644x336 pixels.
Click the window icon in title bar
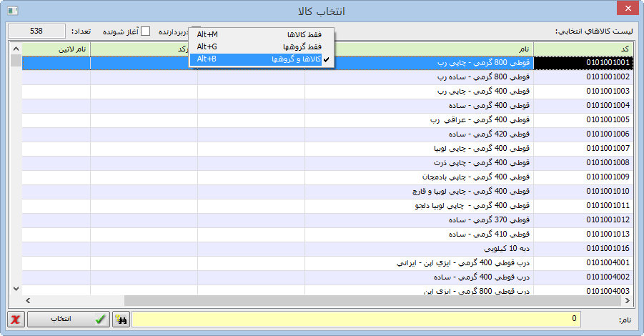pos(13,11)
